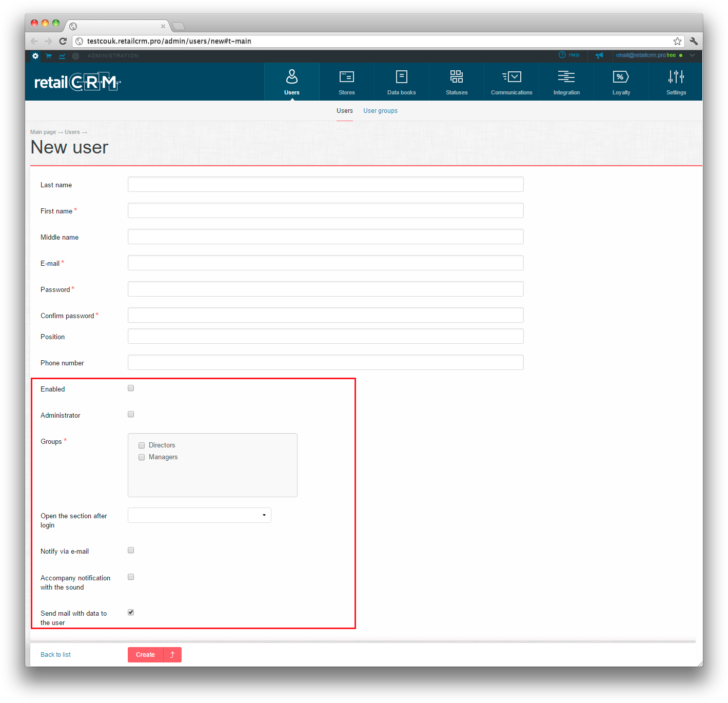
Task: Open the orders cart icon
Action: pyautogui.click(x=49, y=56)
